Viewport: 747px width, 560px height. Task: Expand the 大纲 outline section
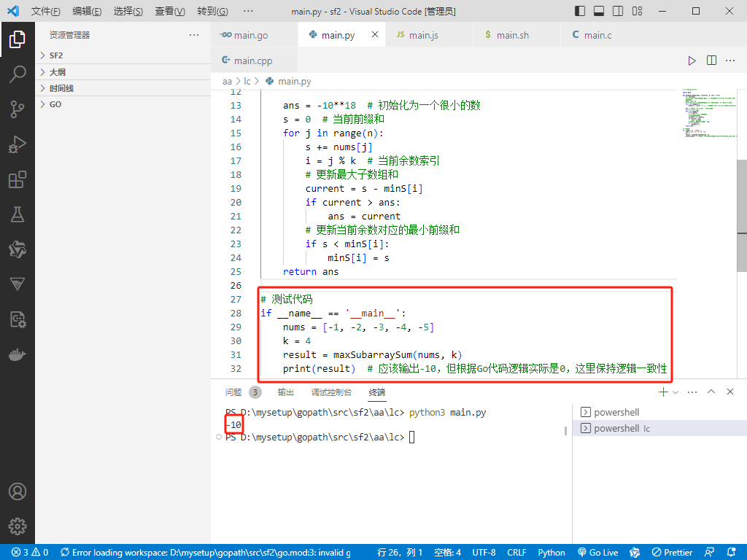pos(123,72)
